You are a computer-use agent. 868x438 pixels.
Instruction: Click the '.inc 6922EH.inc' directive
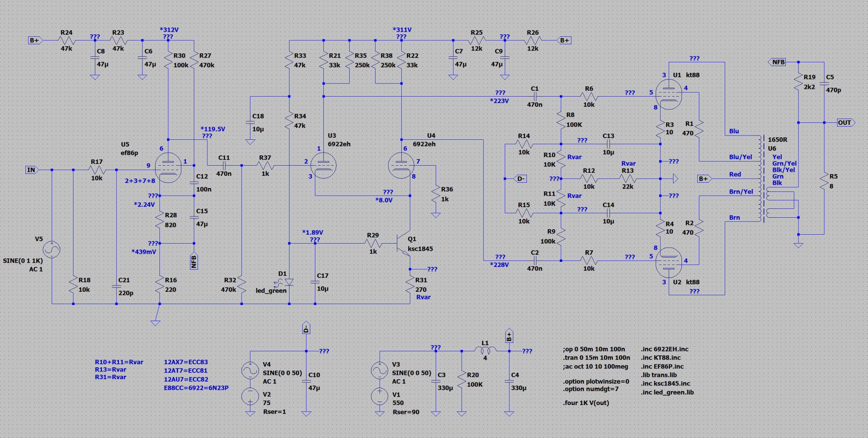665,349
